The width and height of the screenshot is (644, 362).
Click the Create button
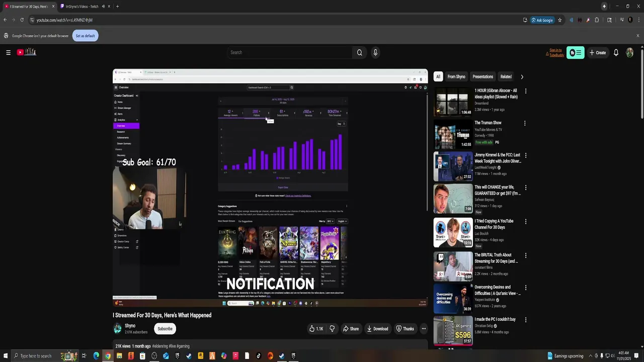pyautogui.click(x=598, y=52)
